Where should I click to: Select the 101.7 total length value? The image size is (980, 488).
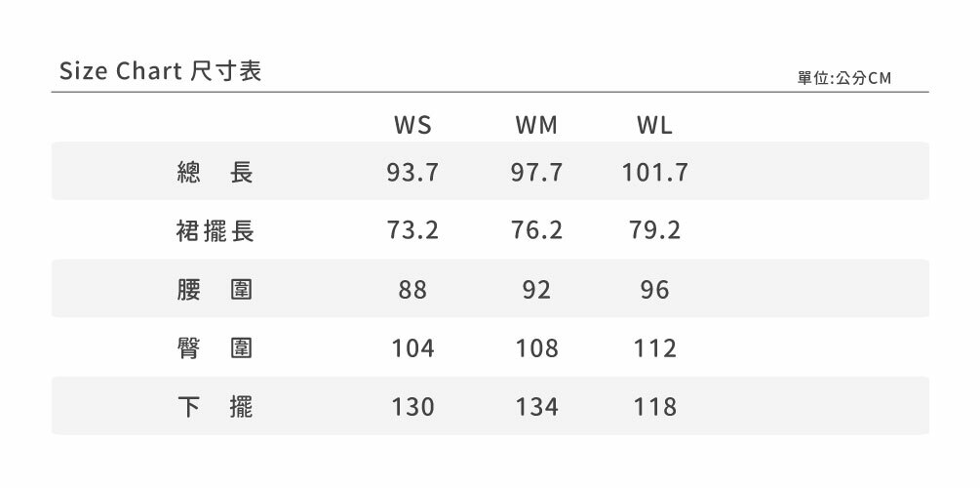pos(654,173)
